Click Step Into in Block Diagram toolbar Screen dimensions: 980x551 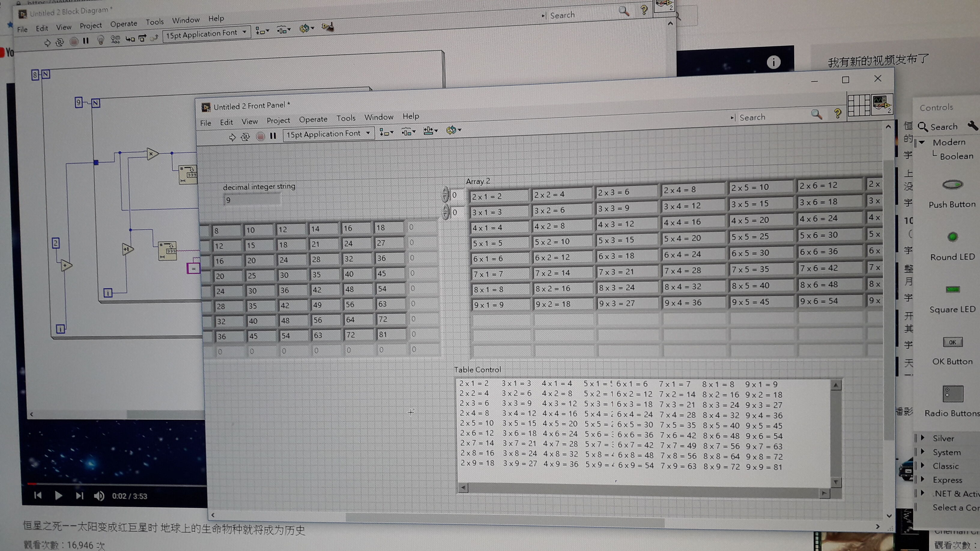click(130, 39)
